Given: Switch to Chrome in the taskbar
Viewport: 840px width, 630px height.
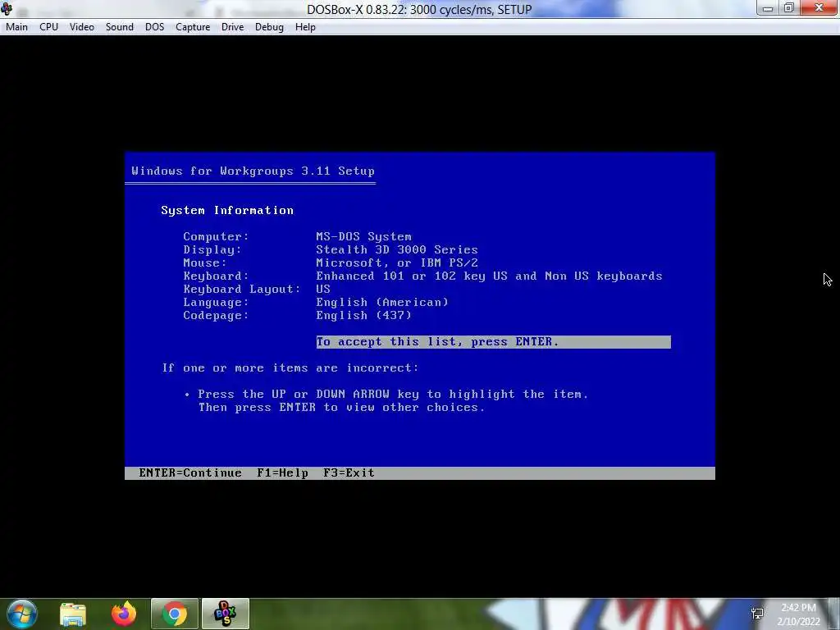Looking at the screenshot, I should [175, 614].
